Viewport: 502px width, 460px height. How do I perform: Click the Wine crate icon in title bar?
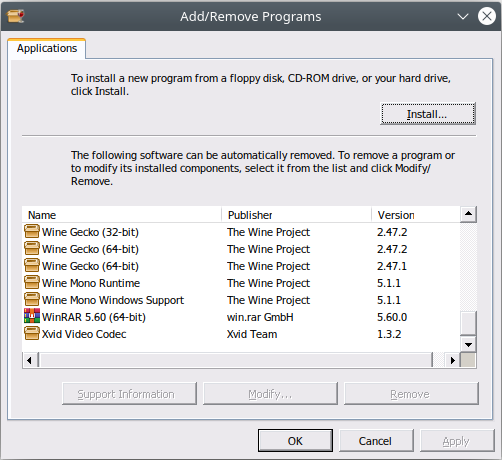[x=16, y=16]
